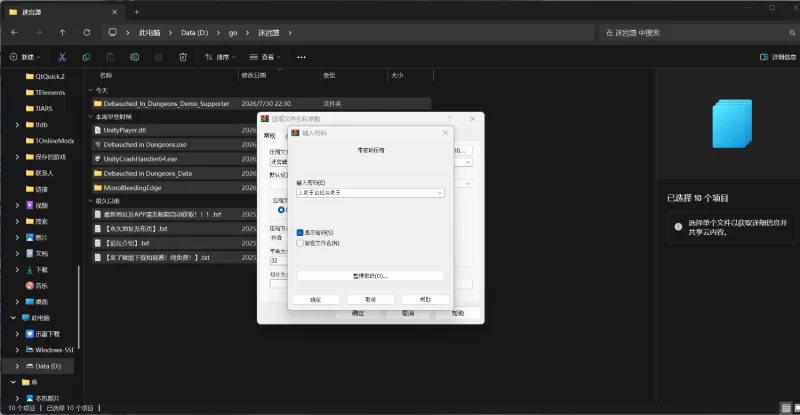Select 迅雷下载 in the sidebar

pos(43,334)
